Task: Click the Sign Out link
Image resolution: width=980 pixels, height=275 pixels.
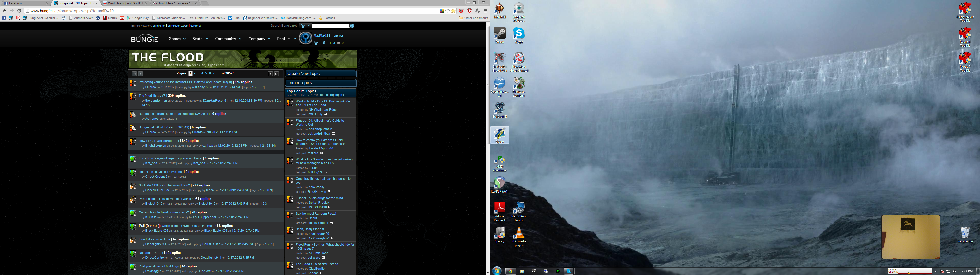Action: (x=338, y=36)
